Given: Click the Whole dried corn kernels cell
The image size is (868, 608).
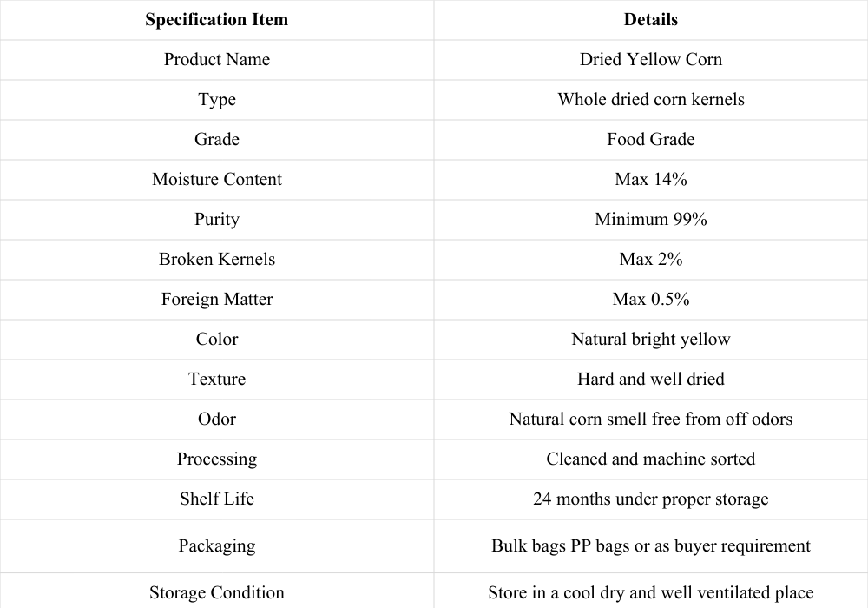Looking at the screenshot, I should point(651,100).
